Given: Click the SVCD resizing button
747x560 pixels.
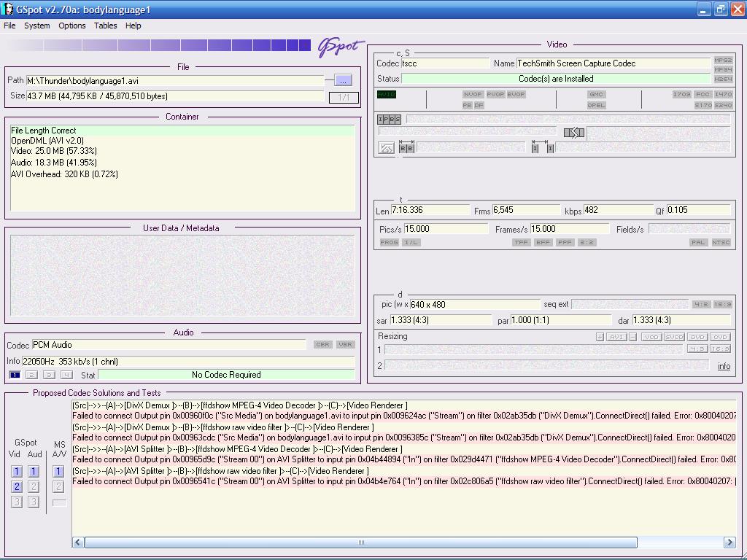Looking at the screenshot, I should (674, 337).
